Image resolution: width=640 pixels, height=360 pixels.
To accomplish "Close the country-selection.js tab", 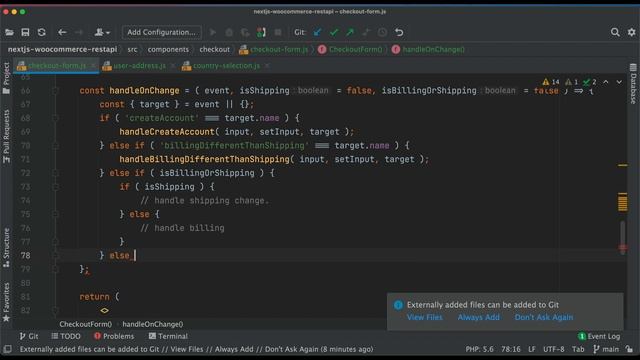I will pos(267,66).
